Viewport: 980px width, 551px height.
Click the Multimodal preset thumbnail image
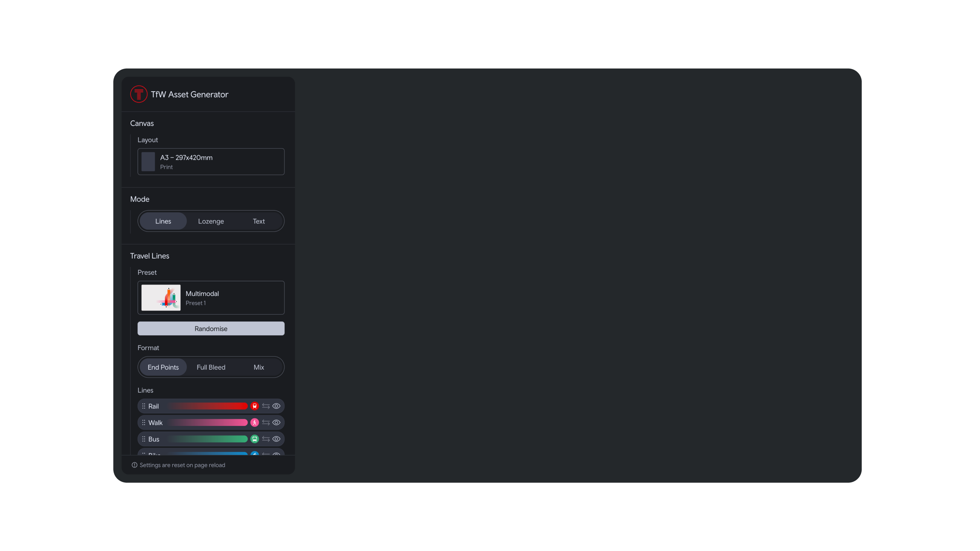[x=161, y=297]
